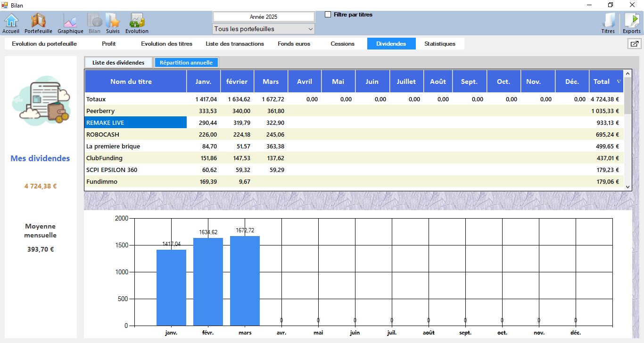Open the Graphique chart icon
This screenshot has height=343, width=644.
[x=70, y=23]
